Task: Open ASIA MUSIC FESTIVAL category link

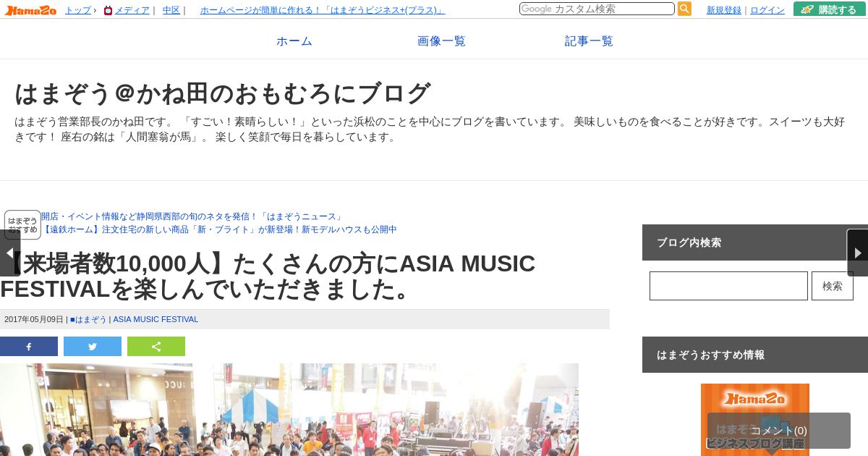Action: 156,319
